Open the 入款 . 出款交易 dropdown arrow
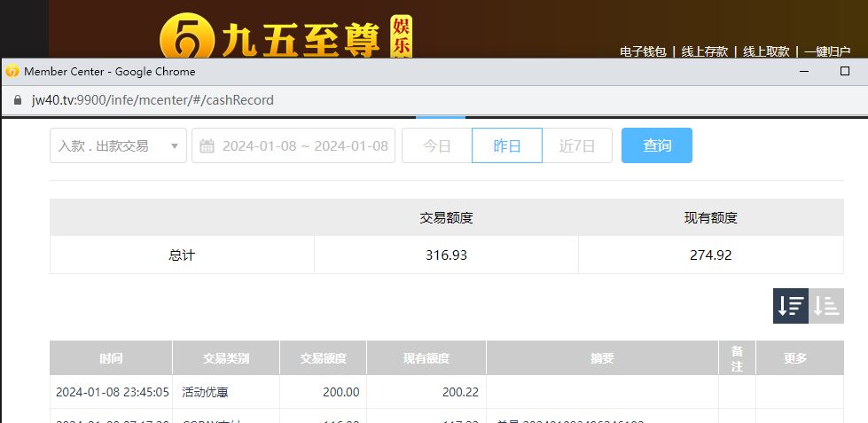 click(x=175, y=146)
